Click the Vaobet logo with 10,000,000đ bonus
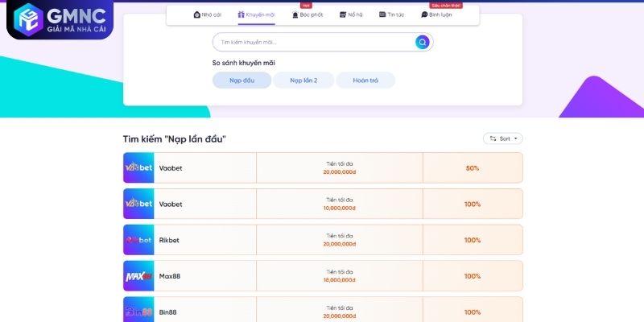The width and height of the screenshot is (644, 322). click(138, 204)
